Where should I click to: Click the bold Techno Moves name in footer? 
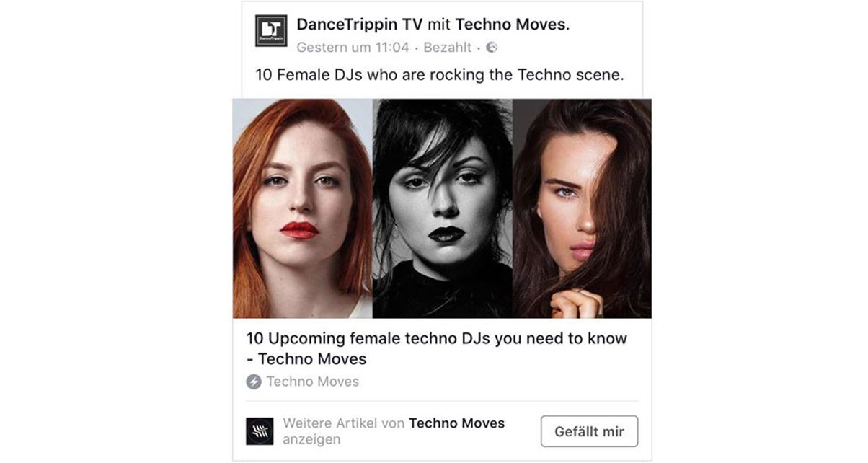(x=457, y=423)
